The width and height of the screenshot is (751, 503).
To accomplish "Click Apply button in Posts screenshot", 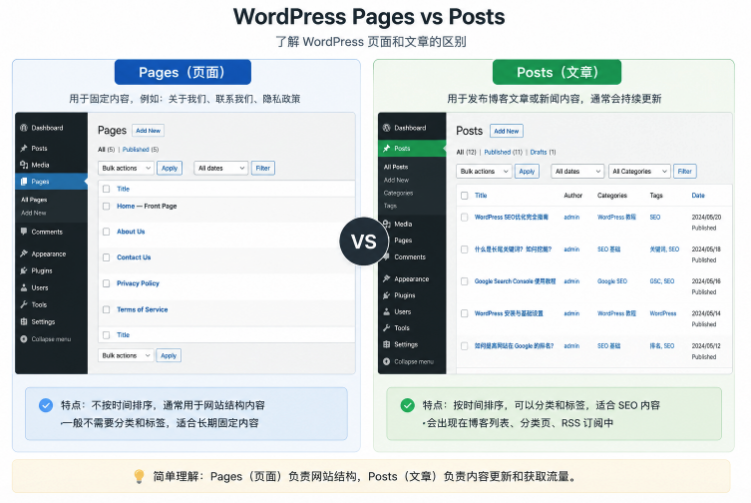I will 527,171.
